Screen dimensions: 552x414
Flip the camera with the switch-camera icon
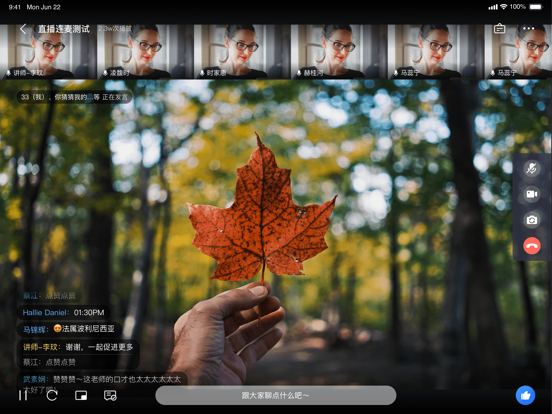click(532, 220)
